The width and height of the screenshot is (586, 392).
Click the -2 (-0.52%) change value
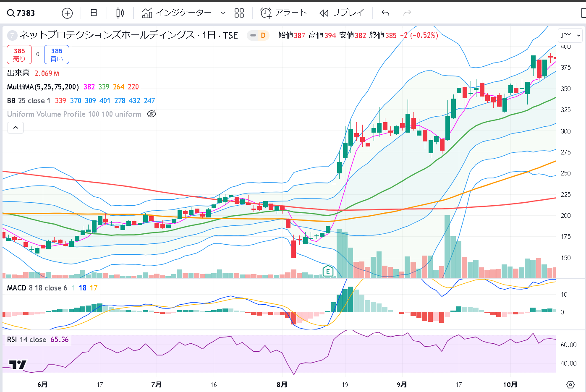419,35
